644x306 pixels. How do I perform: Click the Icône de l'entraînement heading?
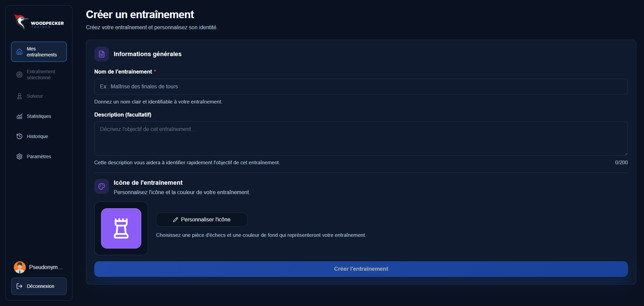click(148, 183)
